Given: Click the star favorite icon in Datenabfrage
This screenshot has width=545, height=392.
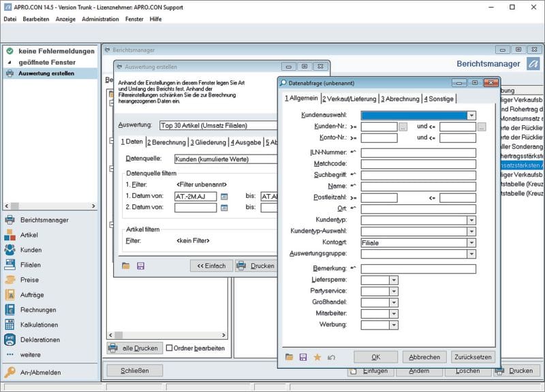Looking at the screenshot, I should [317, 357].
